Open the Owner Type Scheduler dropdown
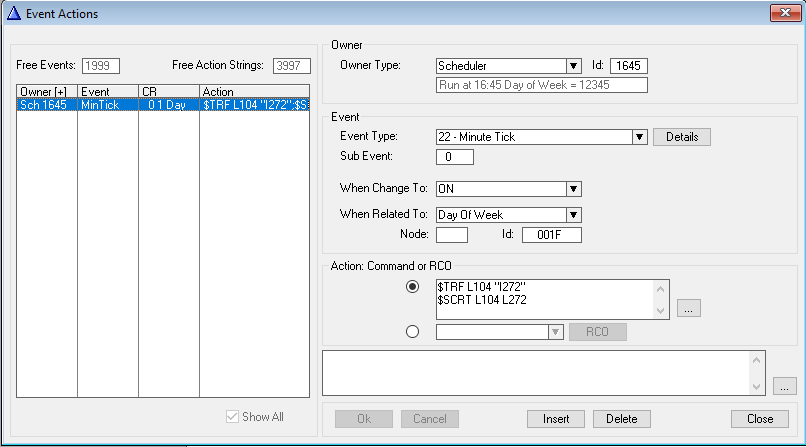The width and height of the screenshot is (806, 447). [x=574, y=66]
